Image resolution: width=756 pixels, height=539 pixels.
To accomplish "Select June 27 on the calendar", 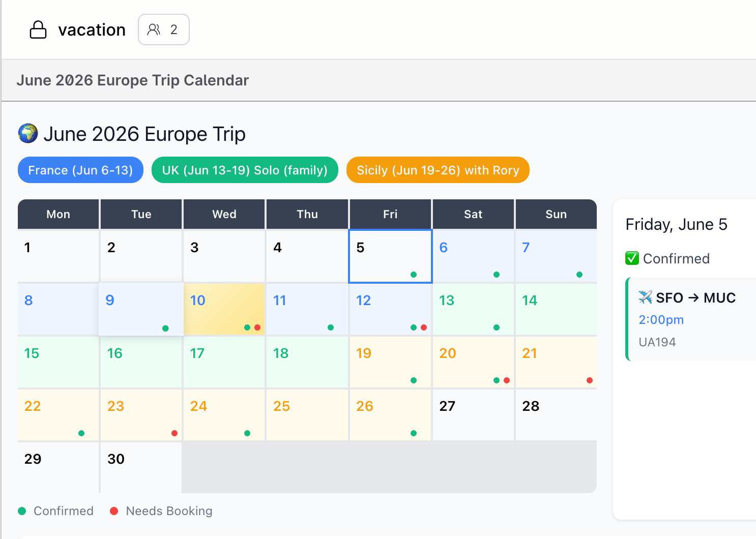I will coord(473,415).
